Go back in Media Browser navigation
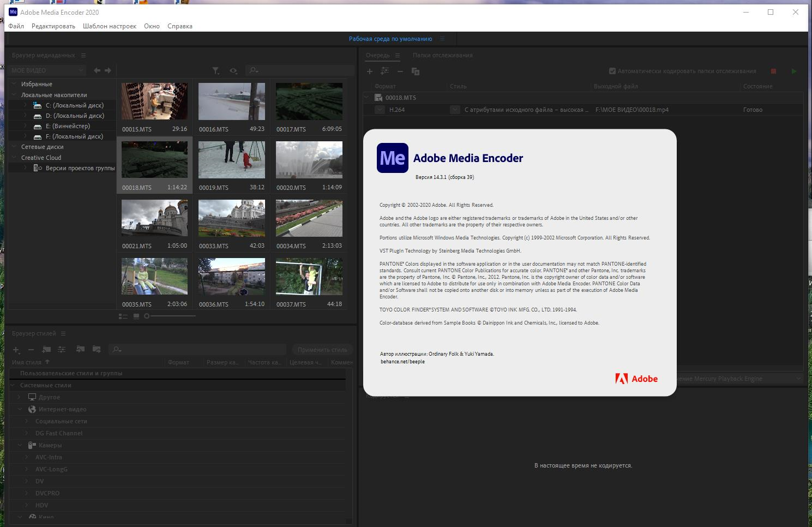 point(97,70)
